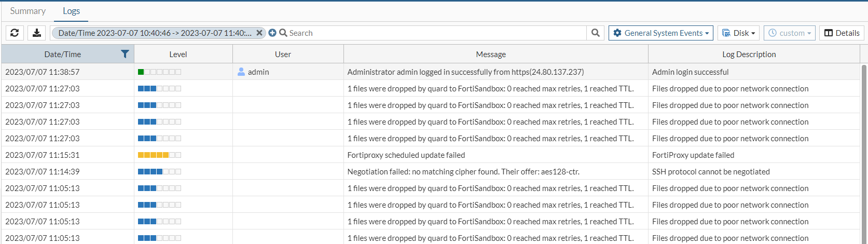Image resolution: width=868 pixels, height=244 pixels.
Task: Remove the Date/Time filter chip
Action: point(259,33)
